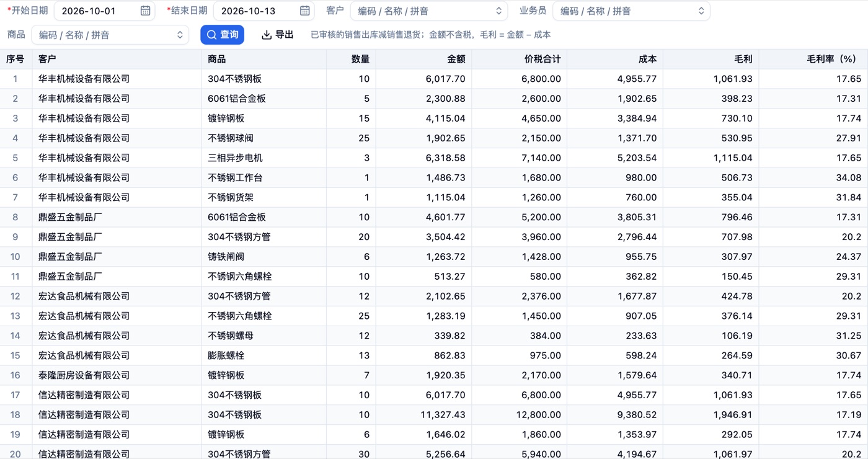Select the 不锈钢螺母 product cell
The height and width of the screenshot is (459, 868).
264,336
